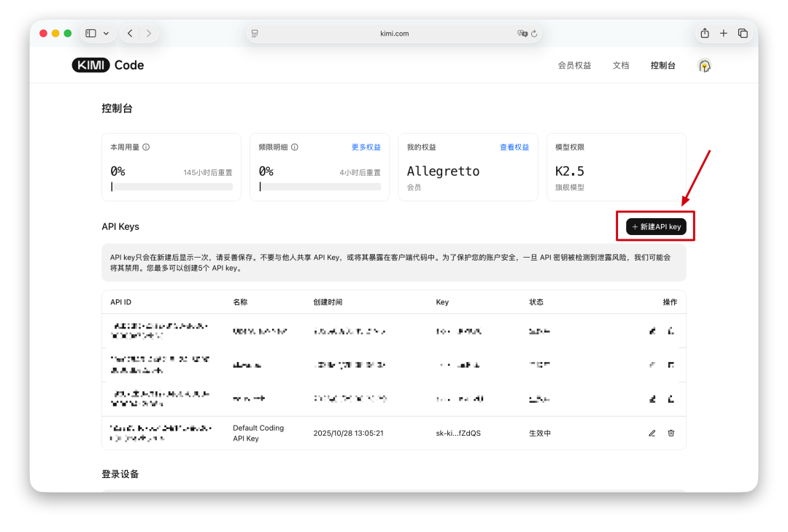The height and width of the screenshot is (532, 788).
Task: Click the 本周用量 progress bar
Action: click(x=171, y=187)
